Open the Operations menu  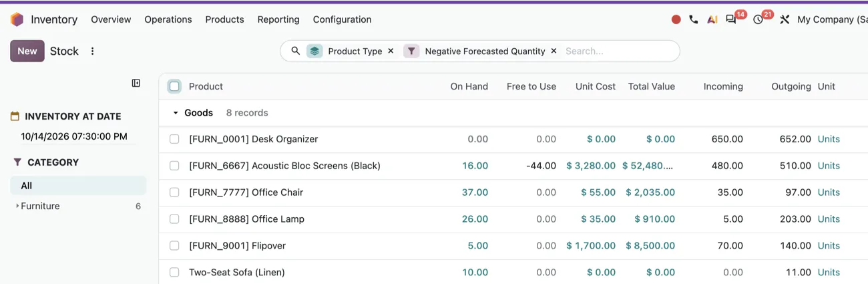tap(168, 19)
